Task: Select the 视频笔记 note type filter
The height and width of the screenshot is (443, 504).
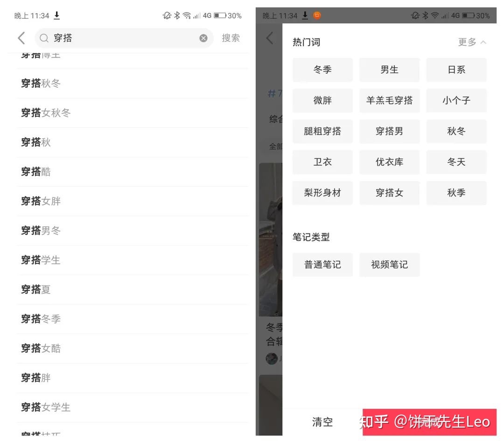Action: pos(390,264)
